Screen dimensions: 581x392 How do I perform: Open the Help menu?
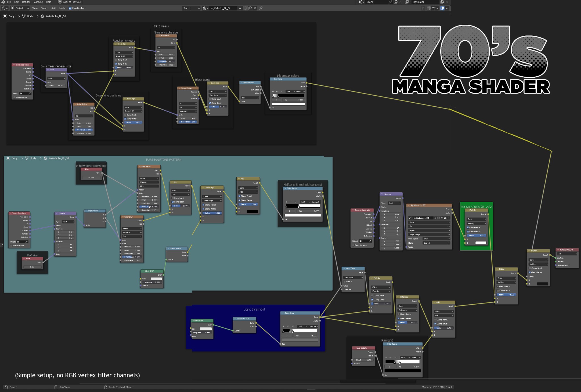point(49,2)
